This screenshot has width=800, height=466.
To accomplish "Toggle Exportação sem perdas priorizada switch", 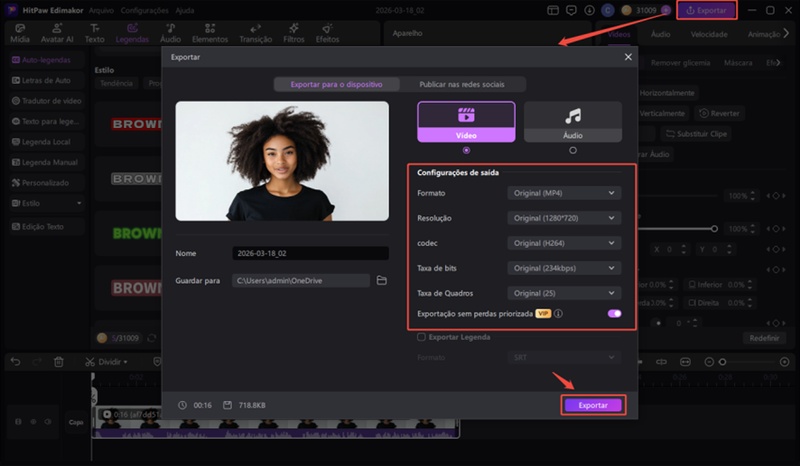I will [614, 313].
